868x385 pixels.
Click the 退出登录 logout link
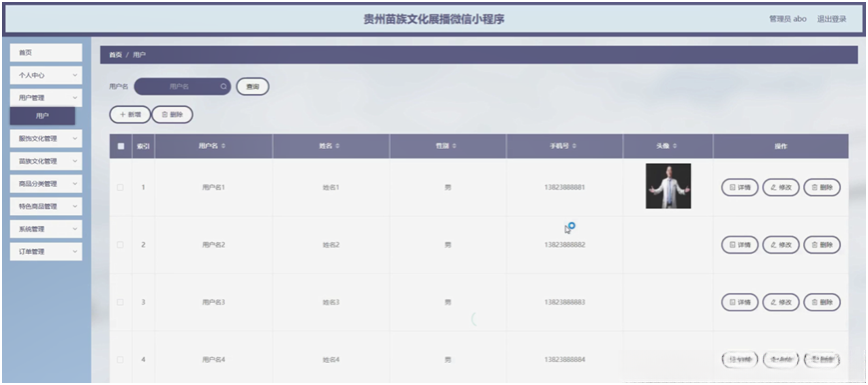[831, 19]
